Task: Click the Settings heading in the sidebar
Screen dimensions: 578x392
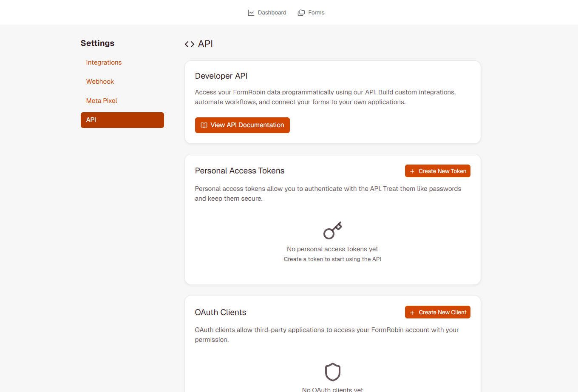Action: coord(97,43)
